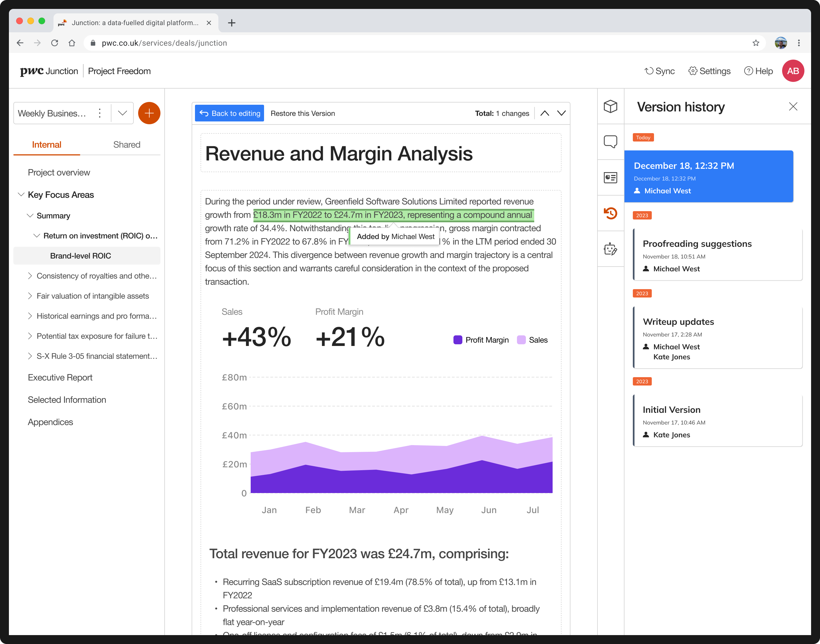Click the orange plus add button

click(149, 113)
